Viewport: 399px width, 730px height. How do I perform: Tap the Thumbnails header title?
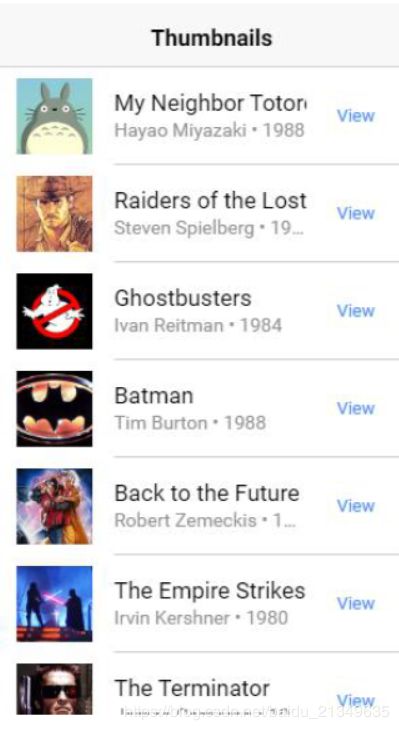tap(212, 38)
